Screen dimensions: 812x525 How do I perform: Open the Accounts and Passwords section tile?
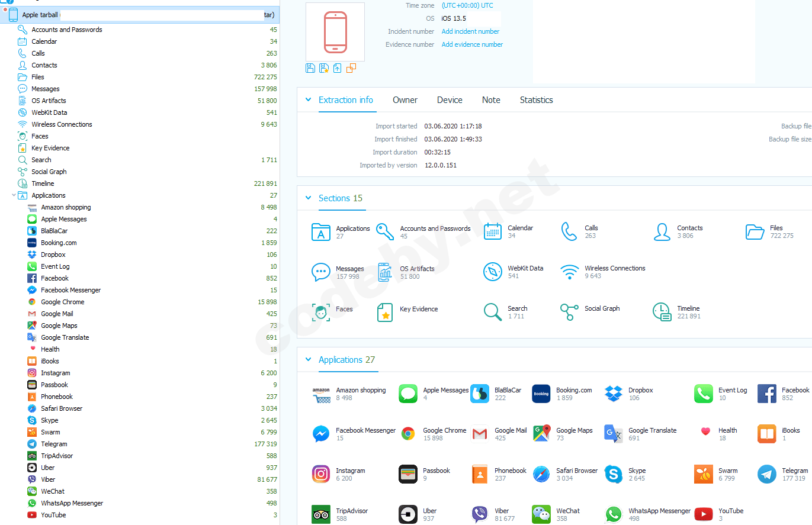coord(423,232)
